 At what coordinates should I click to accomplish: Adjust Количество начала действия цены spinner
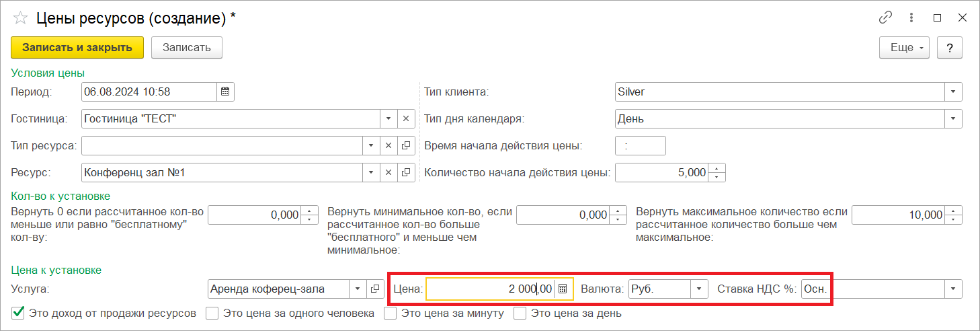(718, 173)
